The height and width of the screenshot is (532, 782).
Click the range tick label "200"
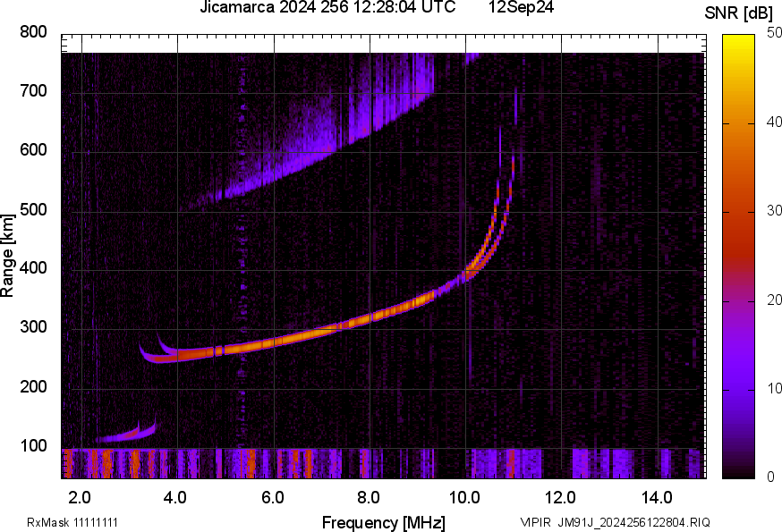[x=33, y=387]
